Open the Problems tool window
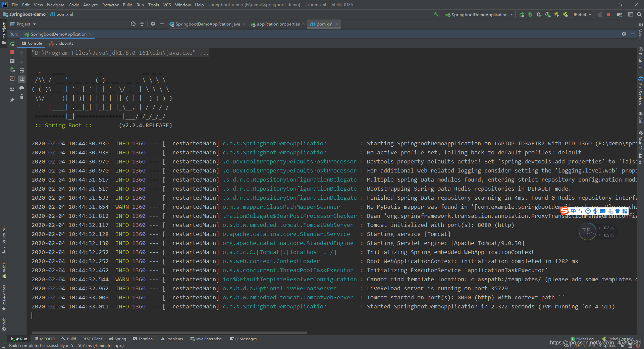This screenshot has width=644, height=349. 172,339
